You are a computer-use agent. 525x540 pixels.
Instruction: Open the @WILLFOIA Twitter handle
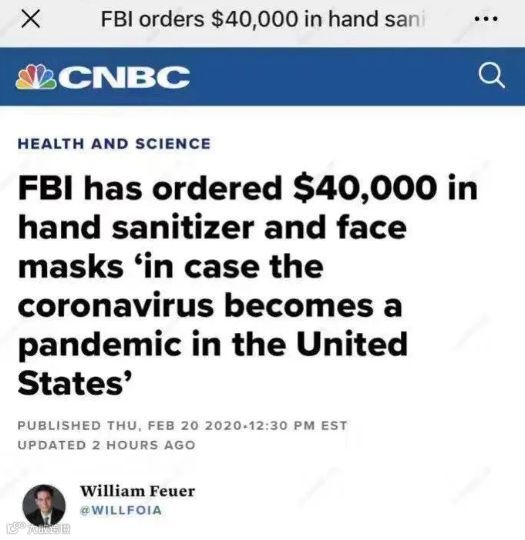[x=121, y=510]
